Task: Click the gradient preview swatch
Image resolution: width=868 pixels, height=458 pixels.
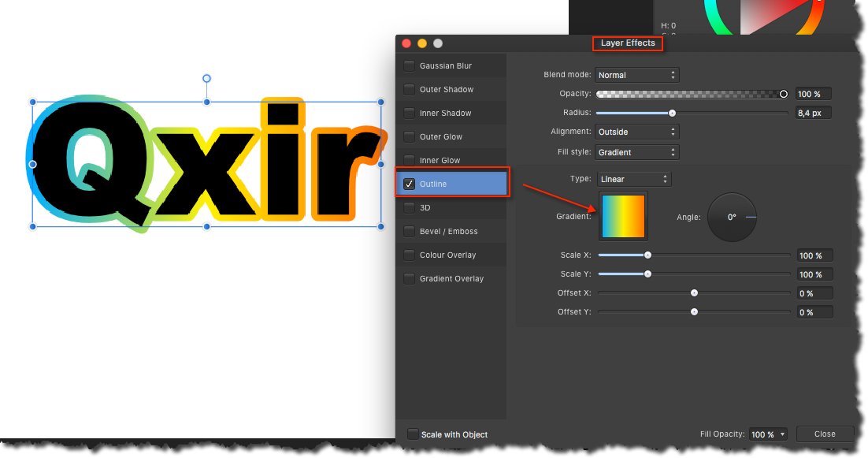Action: pyautogui.click(x=623, y=215)
